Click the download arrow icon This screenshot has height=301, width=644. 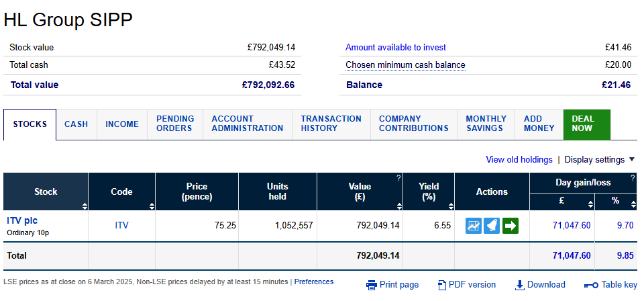(519, 285)
